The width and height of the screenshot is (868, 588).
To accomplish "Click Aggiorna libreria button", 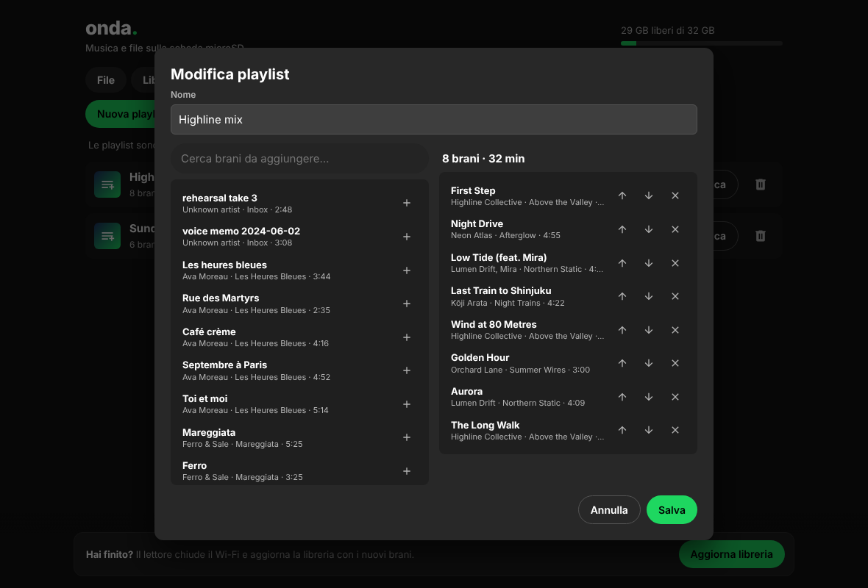I will pyautogui.click(x=731, y=554).
